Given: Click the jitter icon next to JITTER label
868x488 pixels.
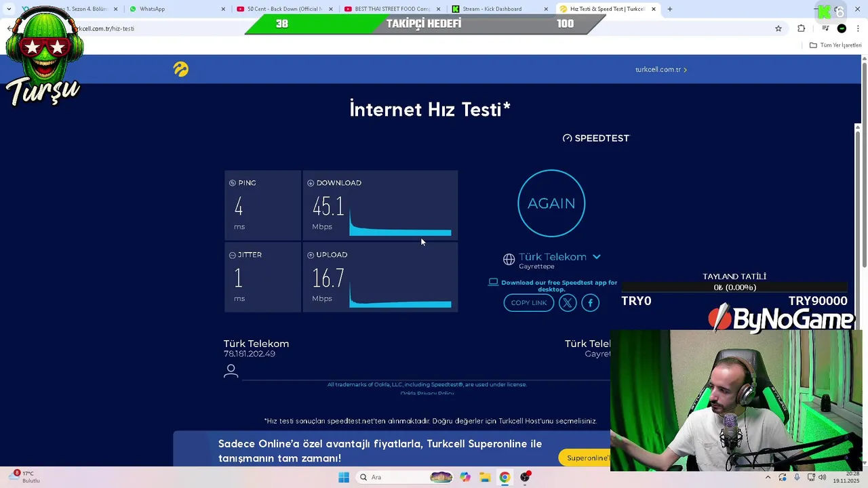Looking at the screenshot, I should tap(233, 255).
